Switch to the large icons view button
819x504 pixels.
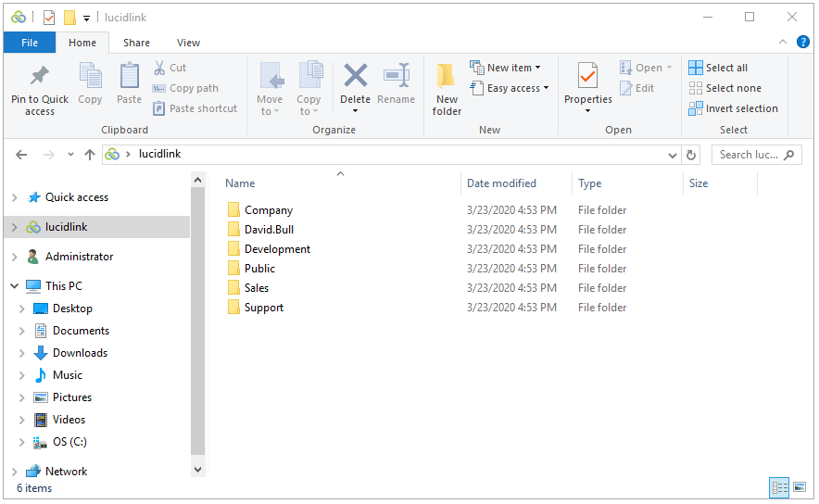point(800,487)
